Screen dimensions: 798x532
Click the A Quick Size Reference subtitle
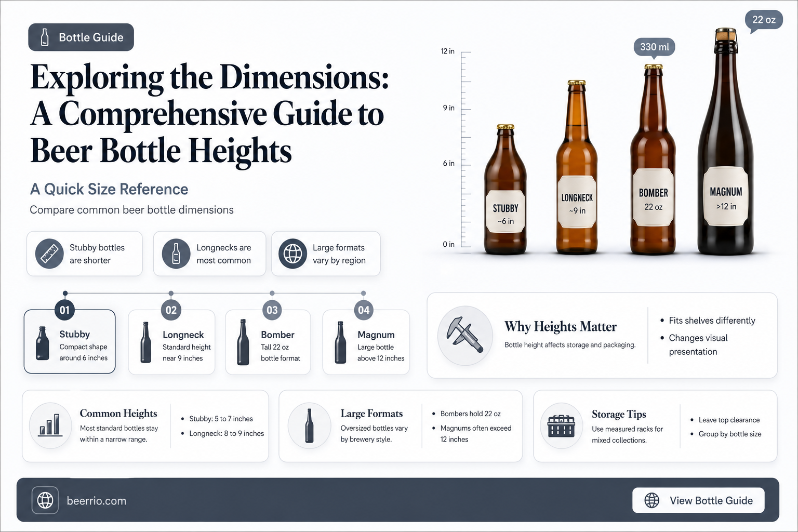coord(109,189)
